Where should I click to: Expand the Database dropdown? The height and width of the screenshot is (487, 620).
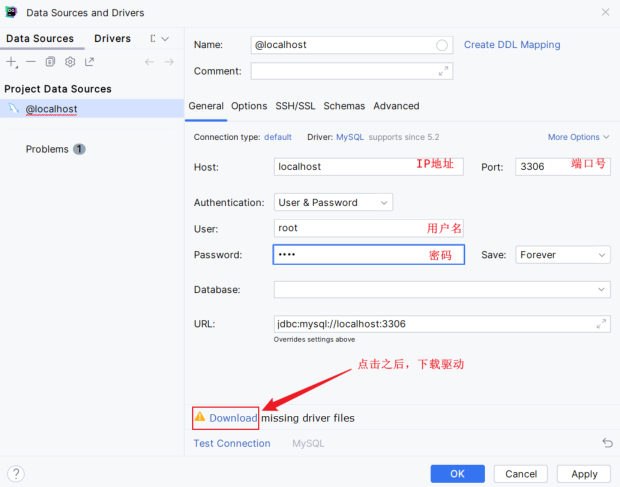601,290
